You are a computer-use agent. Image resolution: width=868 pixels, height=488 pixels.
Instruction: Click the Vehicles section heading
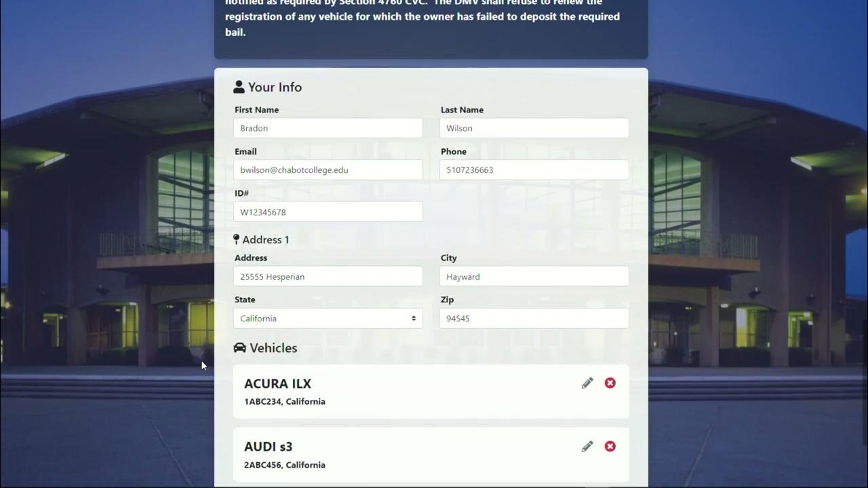pos(273,348)
